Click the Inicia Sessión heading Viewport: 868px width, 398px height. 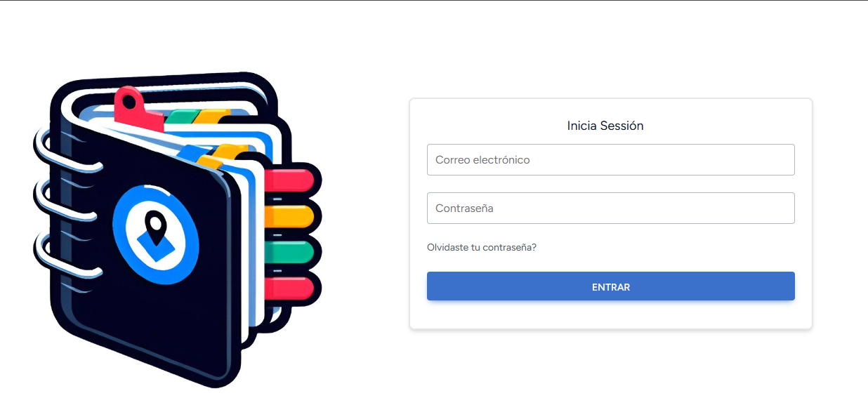[605, 126]
